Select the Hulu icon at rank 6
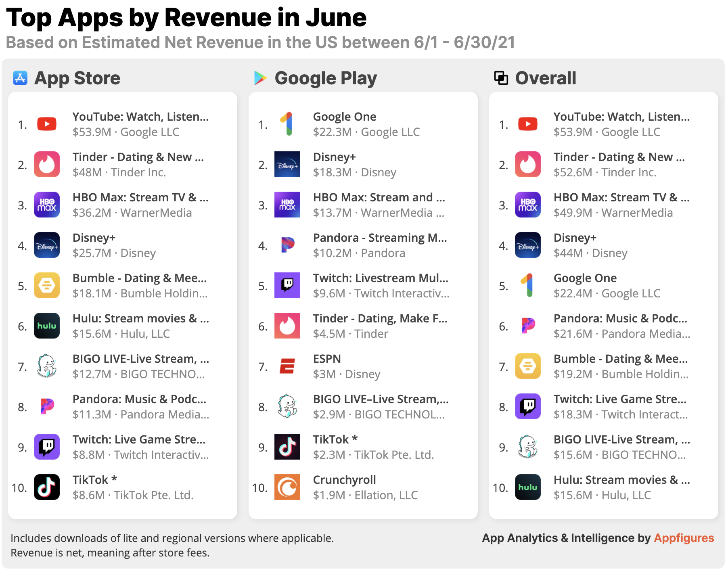 tap(46, 326)
